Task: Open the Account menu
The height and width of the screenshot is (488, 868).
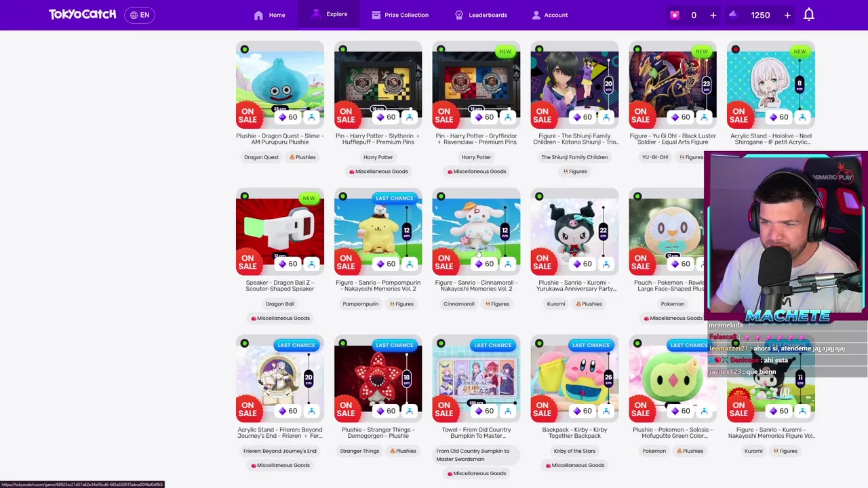Action: coord(550,15)
